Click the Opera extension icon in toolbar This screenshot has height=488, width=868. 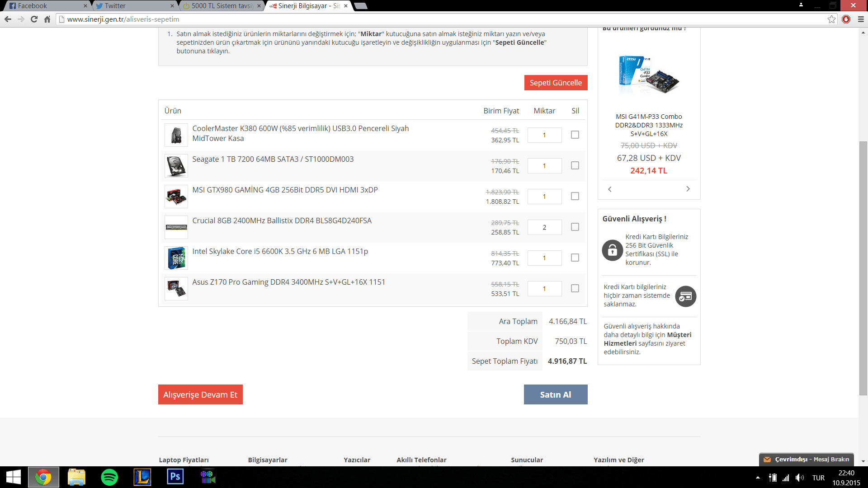click(x=846, y=19)
